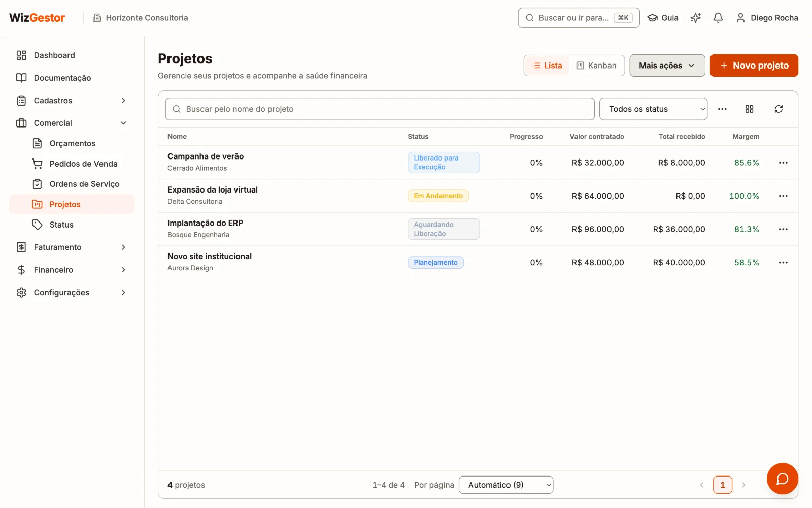This screenshot has width=812, height=508.
Task: Select Horizonte Consultoria company switcher
Action: [x=141, y=18]
